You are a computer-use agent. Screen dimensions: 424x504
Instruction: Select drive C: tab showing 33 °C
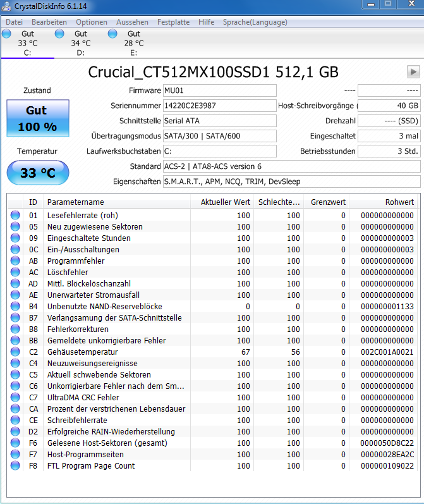tap(28, 43)
